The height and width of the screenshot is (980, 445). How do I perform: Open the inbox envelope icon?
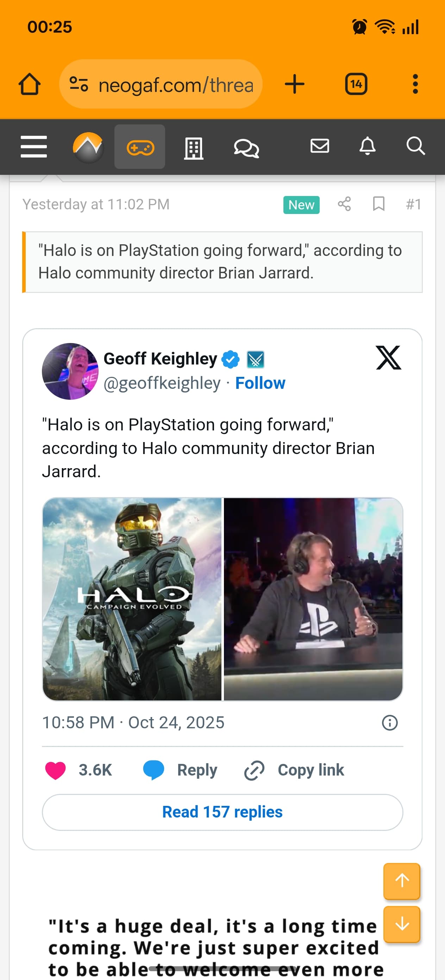pos(320,146)
